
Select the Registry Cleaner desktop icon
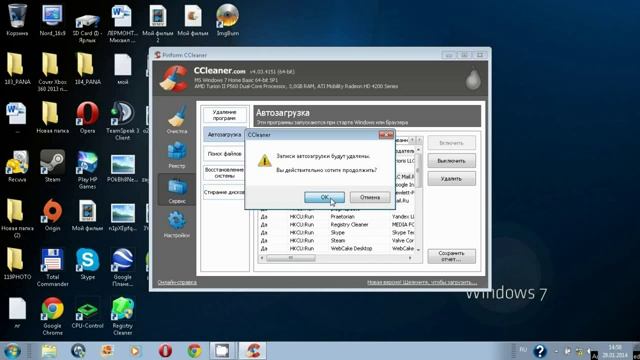(x=122, y=316)
